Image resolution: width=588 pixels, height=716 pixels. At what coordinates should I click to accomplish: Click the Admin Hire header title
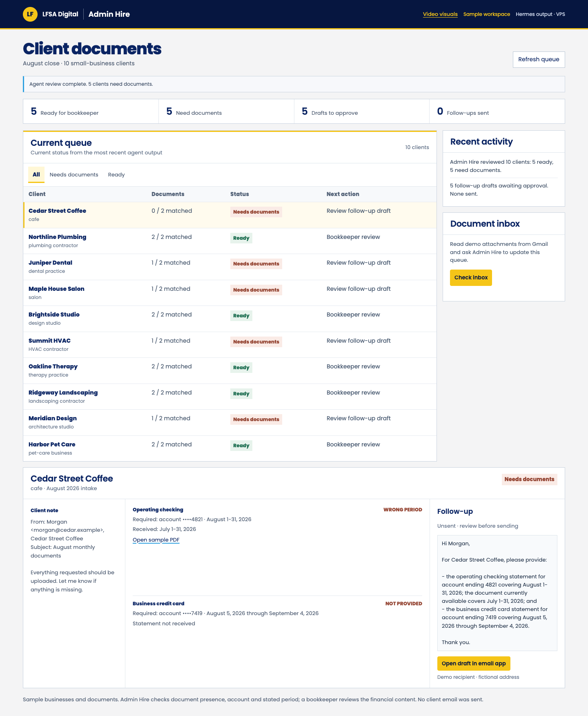[x=109, y=14]
